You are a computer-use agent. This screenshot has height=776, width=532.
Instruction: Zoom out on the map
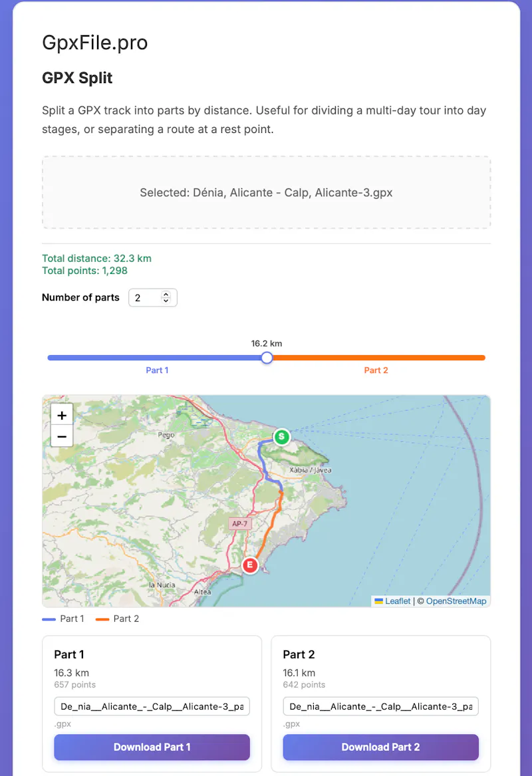pos(62,436)
